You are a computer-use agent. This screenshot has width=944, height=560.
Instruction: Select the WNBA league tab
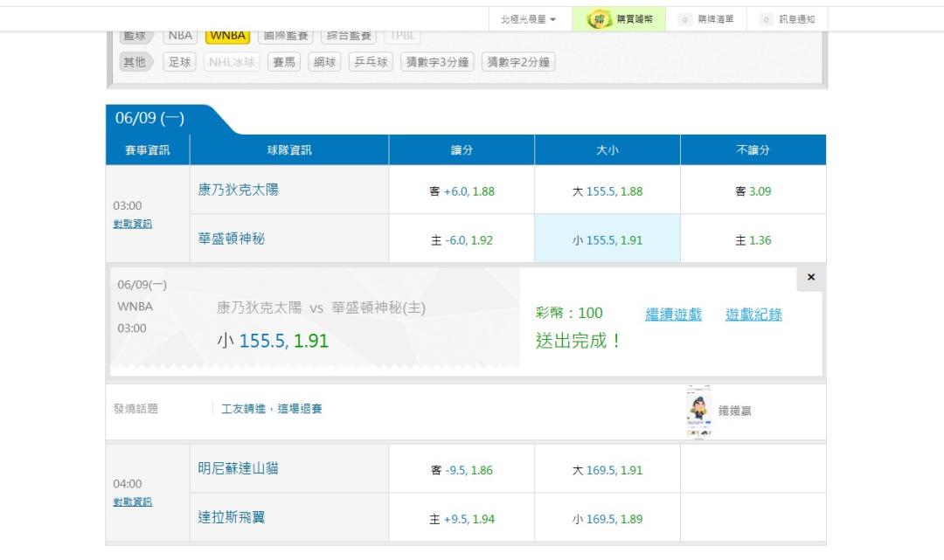[x=227, y=36]
